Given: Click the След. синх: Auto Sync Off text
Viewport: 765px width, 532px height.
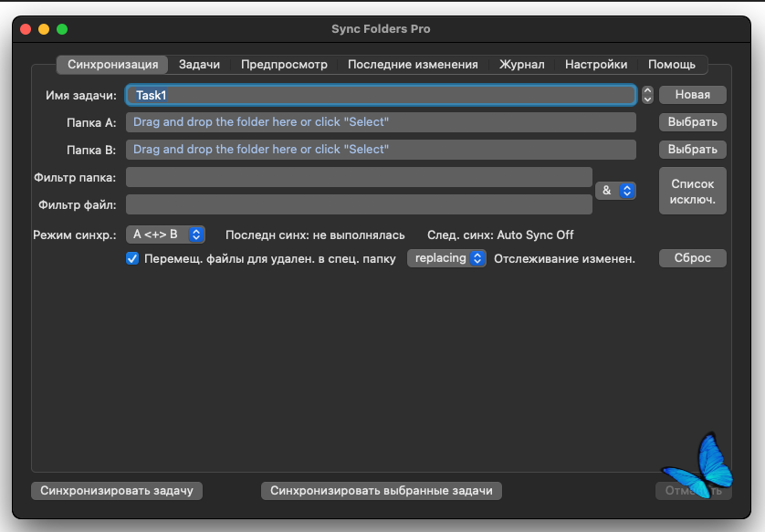Looking at the screenshot, I should pyautogui.click(x=500, y=235).
